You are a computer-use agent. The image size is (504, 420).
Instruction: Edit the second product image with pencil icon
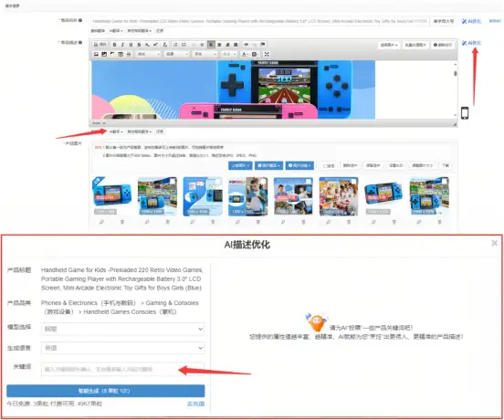pos(147,222)
